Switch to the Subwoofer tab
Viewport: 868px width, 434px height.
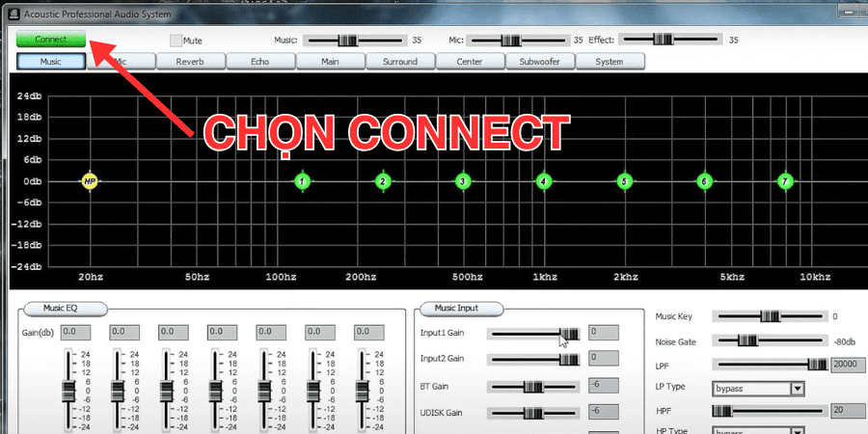540,62
